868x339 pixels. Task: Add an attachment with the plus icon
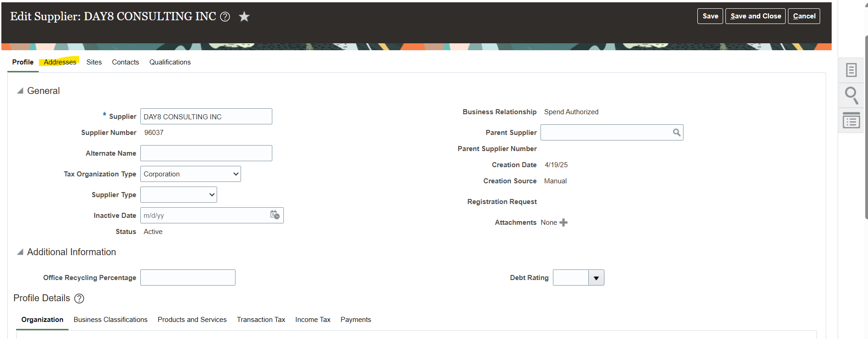click(563, 222)
